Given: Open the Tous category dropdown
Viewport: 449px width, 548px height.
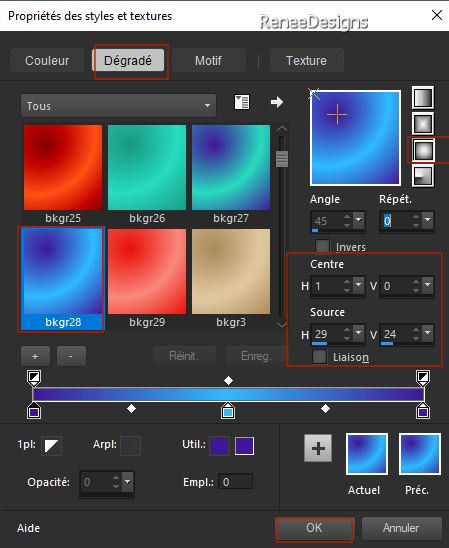Looking at the screenshot, I should point(118,106).
